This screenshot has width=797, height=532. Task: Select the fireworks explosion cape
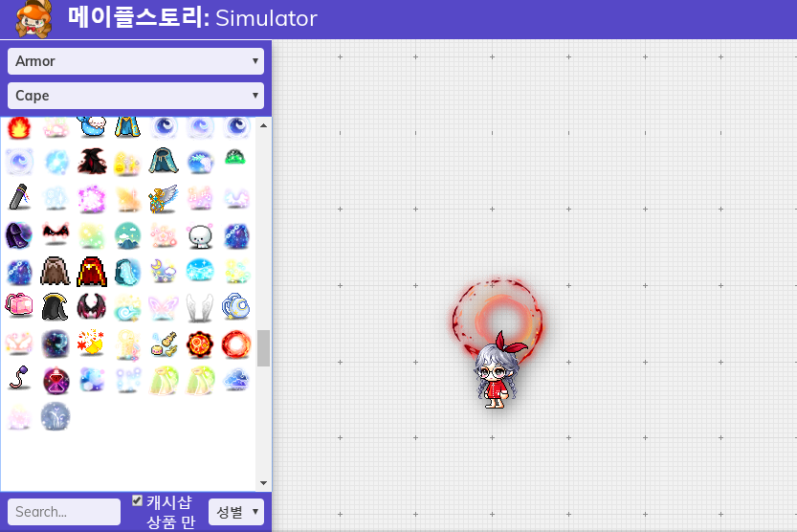92,342
